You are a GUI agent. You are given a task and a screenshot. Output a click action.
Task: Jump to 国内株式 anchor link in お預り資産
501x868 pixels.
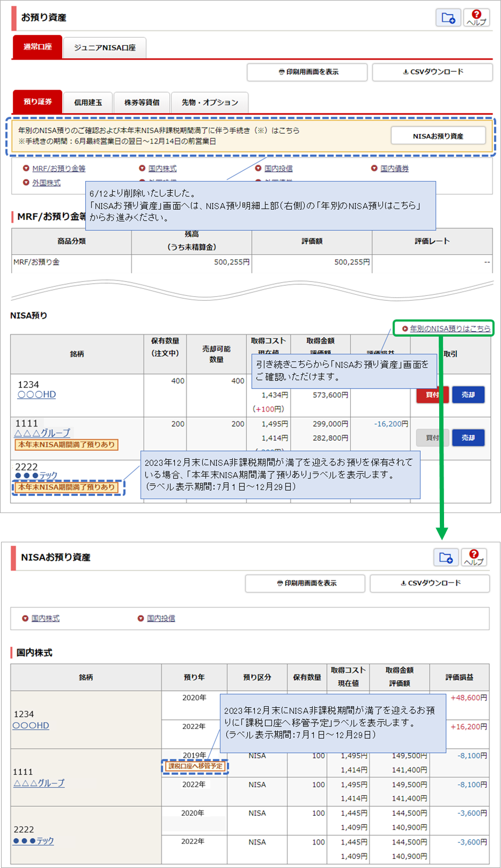[162, 168]
